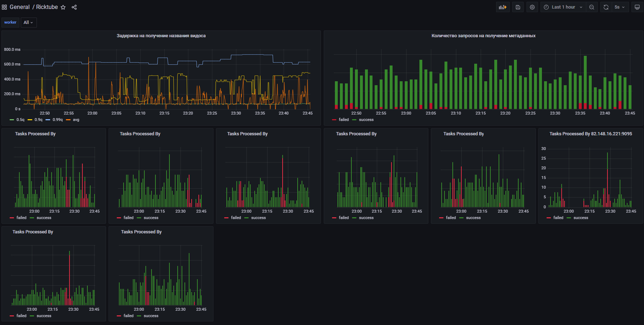This screenshot has height=325, width=644.
Task: Open the Задержка на получение названия видоса panel menu
Action: point(161,36)
